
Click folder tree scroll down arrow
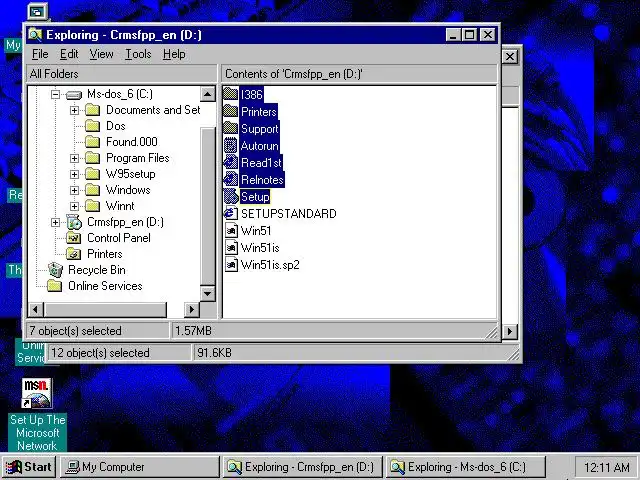tap(207, 293)
